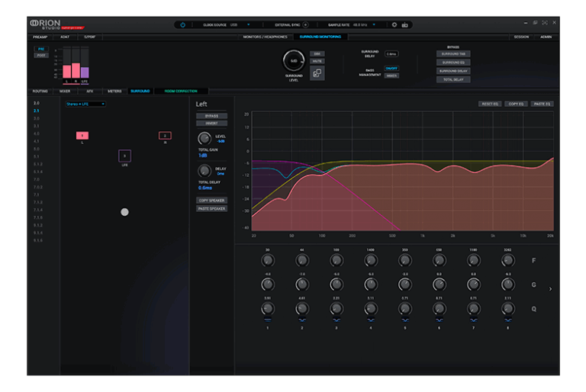Click the External Sync indicator circle

305,25
